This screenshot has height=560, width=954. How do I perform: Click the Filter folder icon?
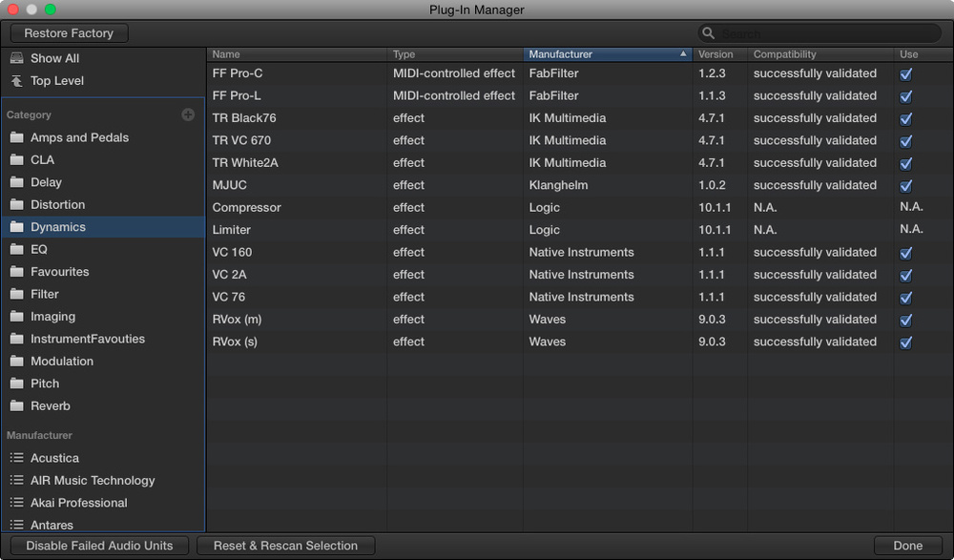(17, 294)
